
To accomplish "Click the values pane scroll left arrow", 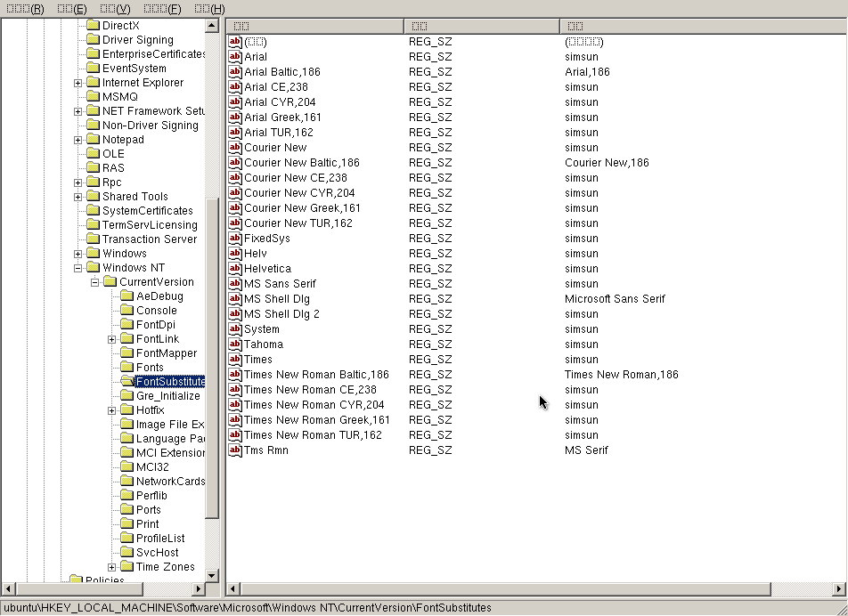I will point(233,588).
